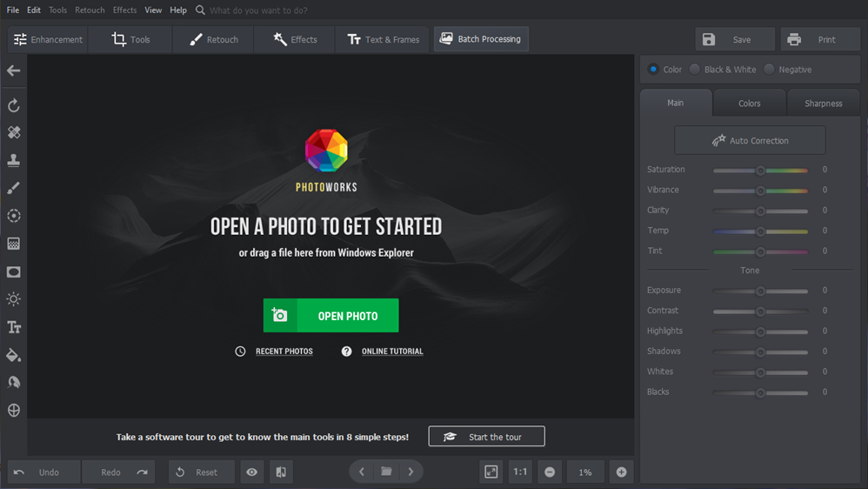This screenshot has height=489, width=868.
Task: Open the Tools menu
Action: (x=57, y=10)
